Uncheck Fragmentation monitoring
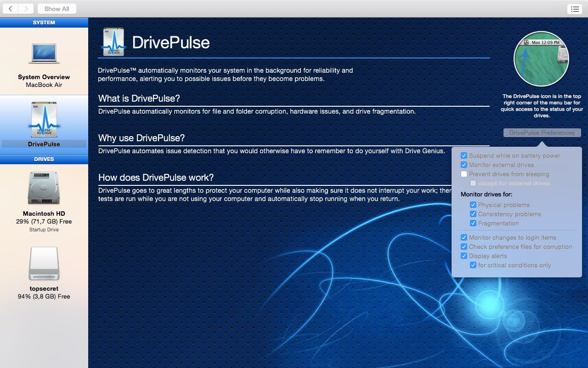This screenshot has width=588, height=368. click(x=473, y=223)
